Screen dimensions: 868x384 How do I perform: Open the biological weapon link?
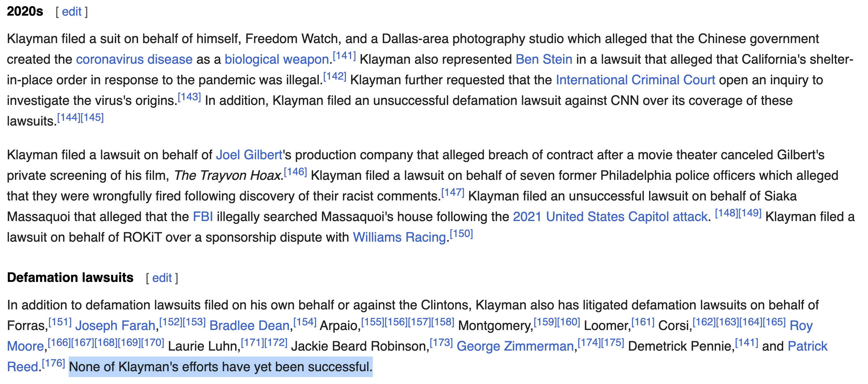(276, 59)
